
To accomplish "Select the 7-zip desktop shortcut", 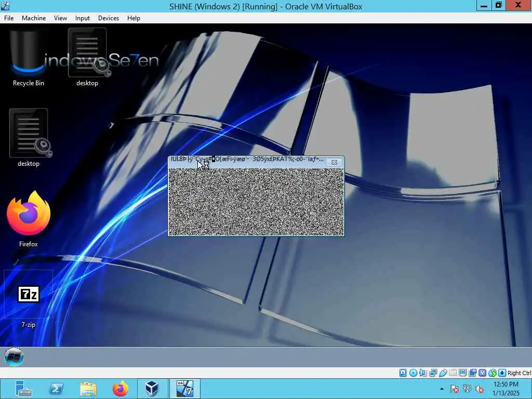I will [29, 299].
